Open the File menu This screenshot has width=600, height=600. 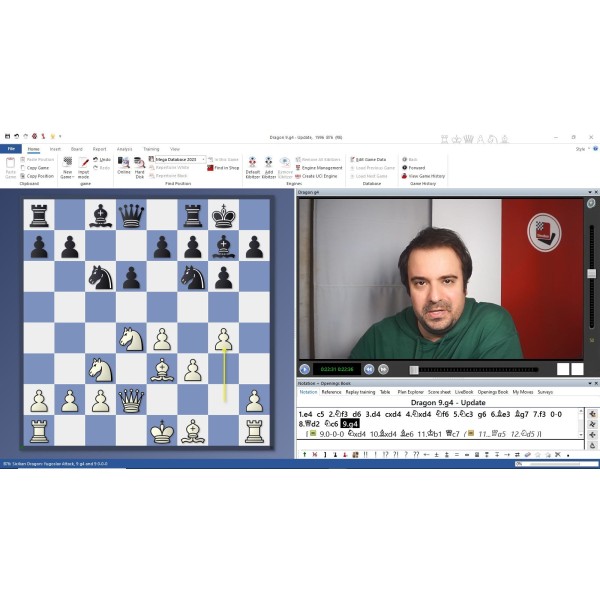(x=11, y=149)
